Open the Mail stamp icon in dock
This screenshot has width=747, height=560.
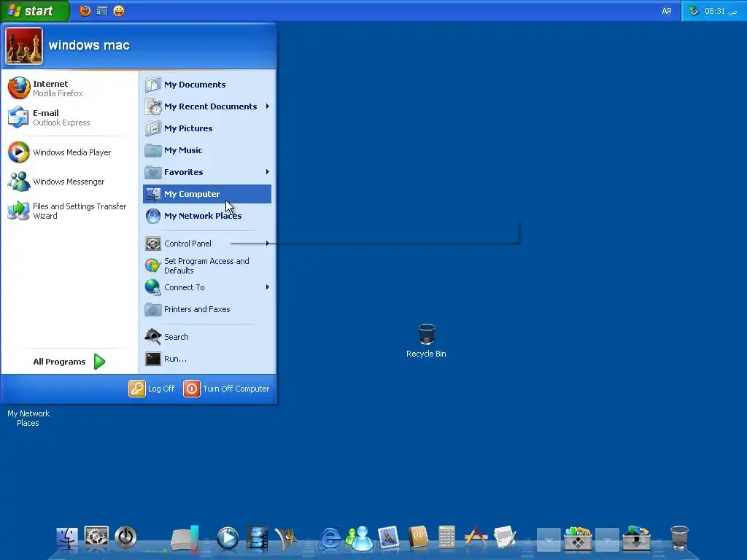[388, 538]
